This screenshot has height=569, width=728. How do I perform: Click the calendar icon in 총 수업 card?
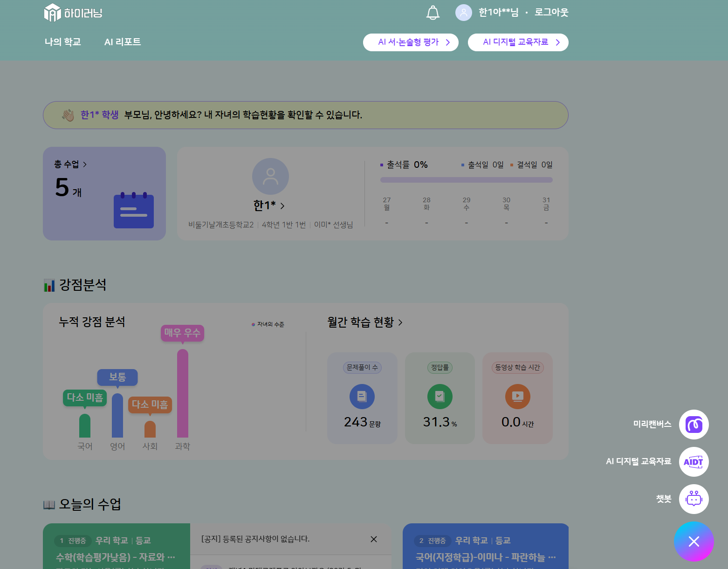coord(134,211)
